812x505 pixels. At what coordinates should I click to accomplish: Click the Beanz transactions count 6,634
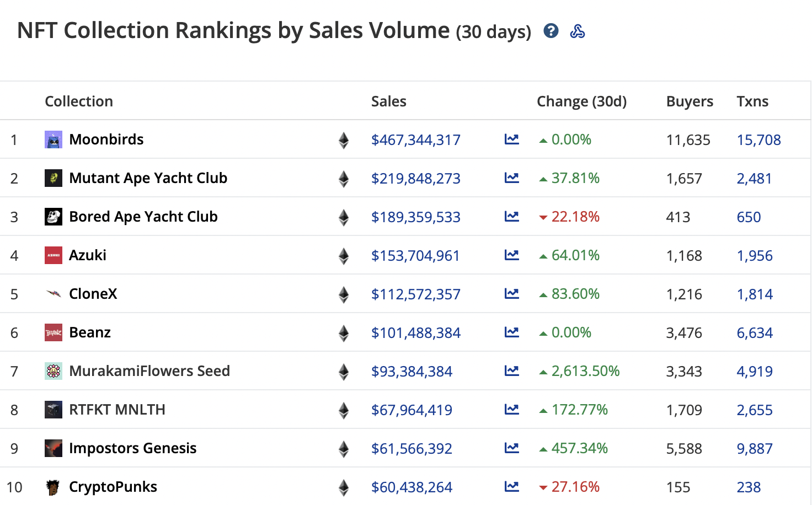755,333
